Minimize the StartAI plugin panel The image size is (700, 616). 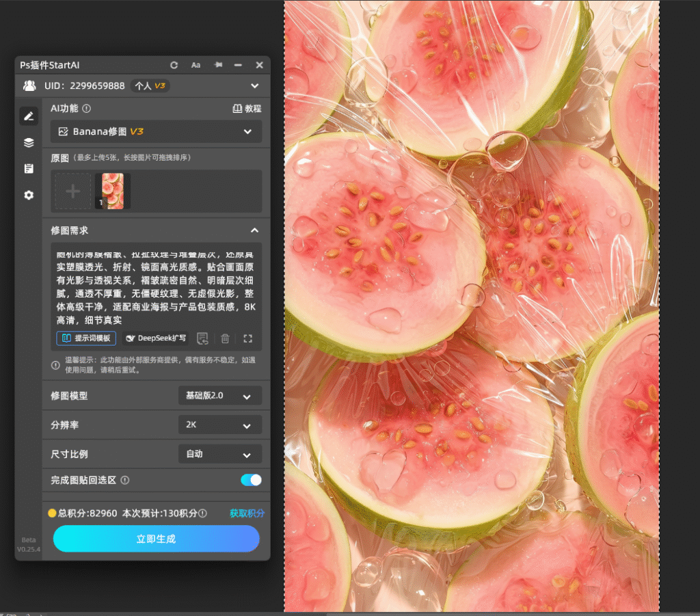coord(238,65)
